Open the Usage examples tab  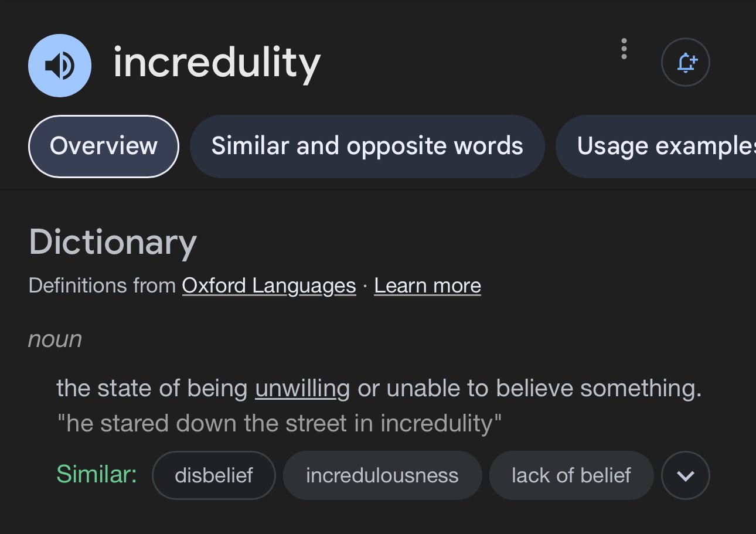point(656,146)
